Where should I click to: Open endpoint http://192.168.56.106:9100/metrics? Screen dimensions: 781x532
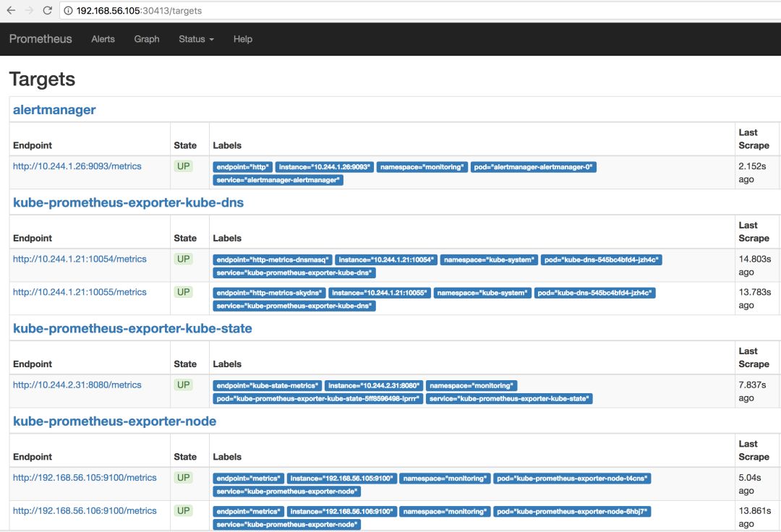pos(85,510)
